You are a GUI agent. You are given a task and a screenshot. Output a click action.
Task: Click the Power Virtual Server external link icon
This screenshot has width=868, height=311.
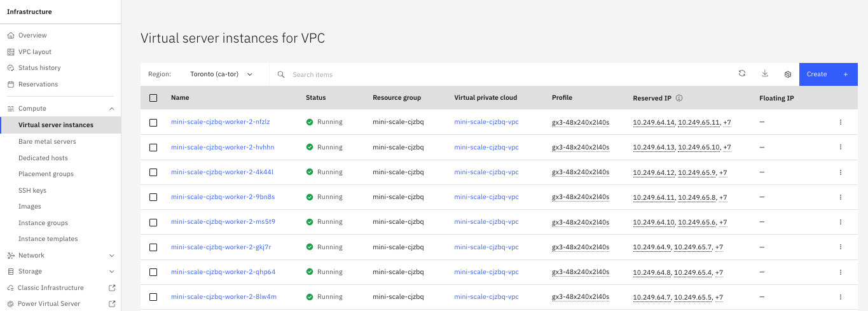click(112, 304)
